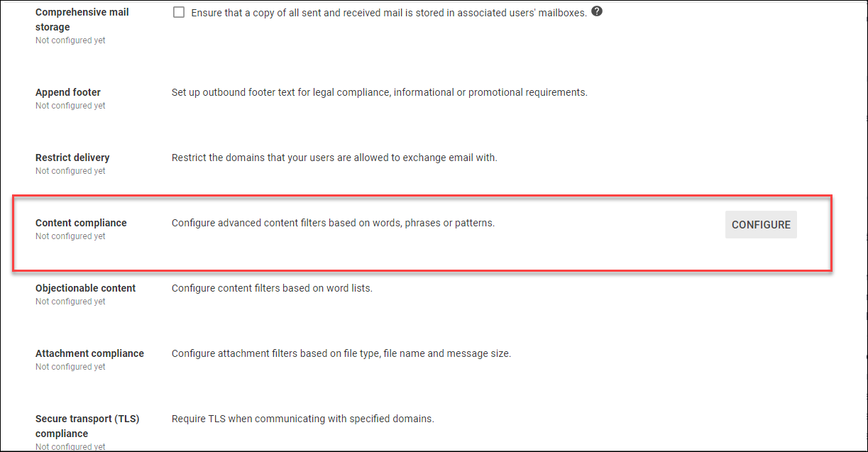Click 'Not configured yet' under Append footer

click(70, 106)
